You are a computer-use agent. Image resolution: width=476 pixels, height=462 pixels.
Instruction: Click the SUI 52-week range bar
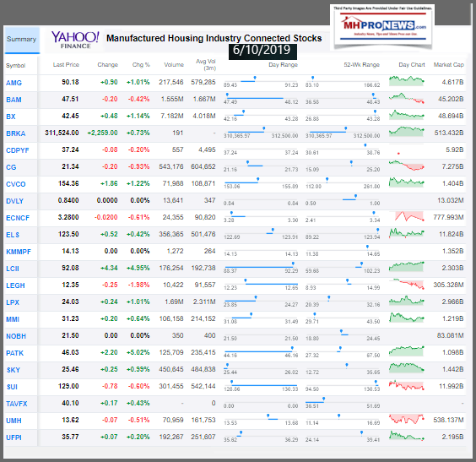coord(343,386)
